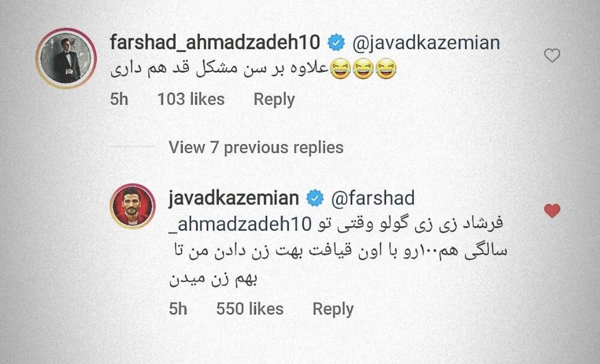Click the _ahmadzadeh10 continuation of the mention
Screen dimensions: 600x364
(x=240, y=225)
